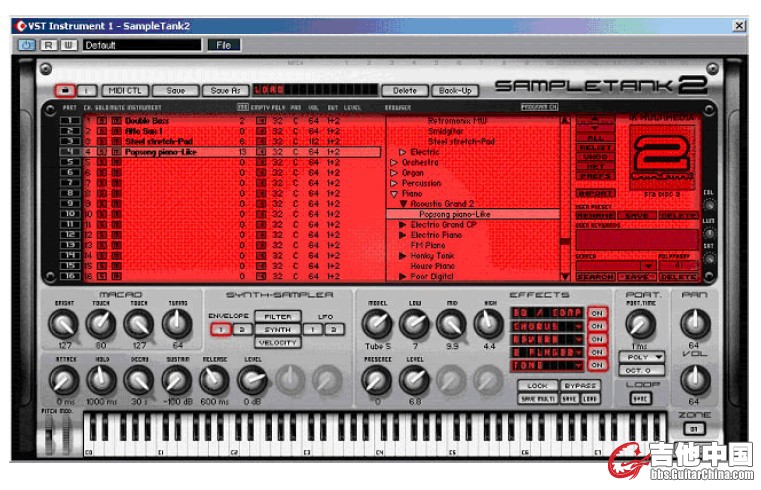Open the Chorus effect slot dropdown
761x490 pixels.
pyautogui.click(x=579, y=327)
